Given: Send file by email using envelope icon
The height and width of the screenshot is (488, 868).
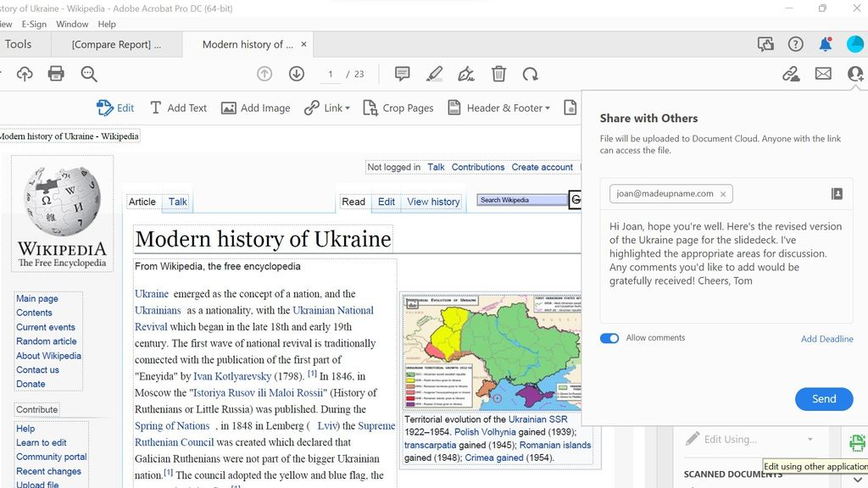Looking at the screenshot, I should [823, 74].
